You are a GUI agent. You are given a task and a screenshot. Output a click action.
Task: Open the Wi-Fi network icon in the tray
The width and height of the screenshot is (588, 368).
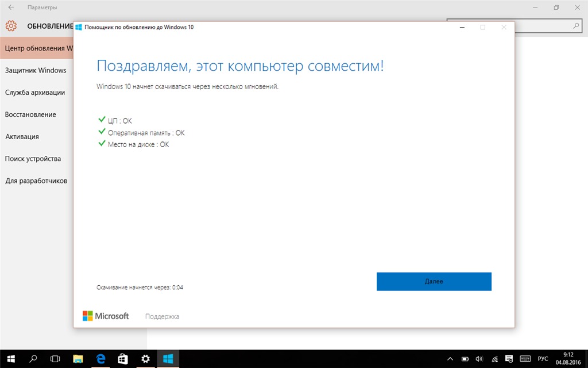[494, 359]
